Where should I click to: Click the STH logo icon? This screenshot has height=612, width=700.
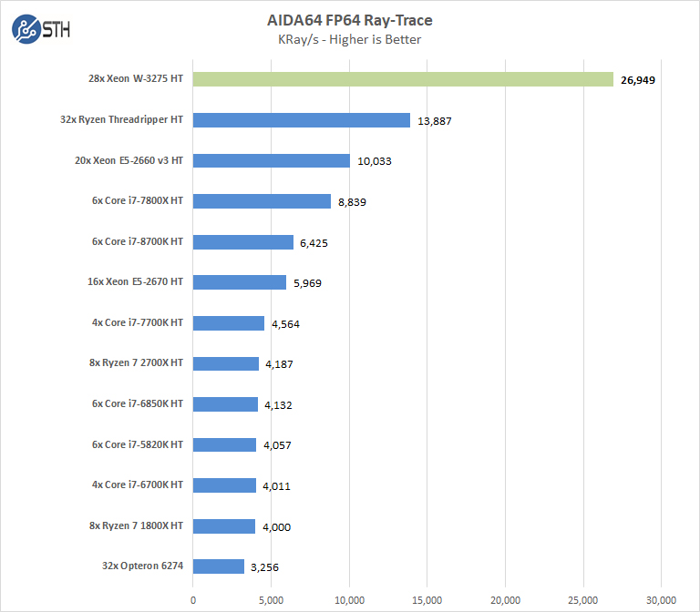click(x=41, y=29)
